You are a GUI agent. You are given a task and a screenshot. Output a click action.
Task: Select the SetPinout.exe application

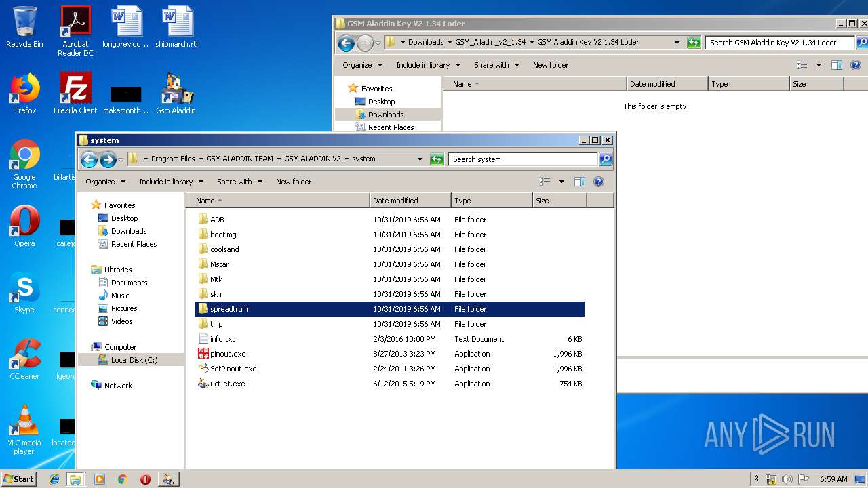point(233,369)
